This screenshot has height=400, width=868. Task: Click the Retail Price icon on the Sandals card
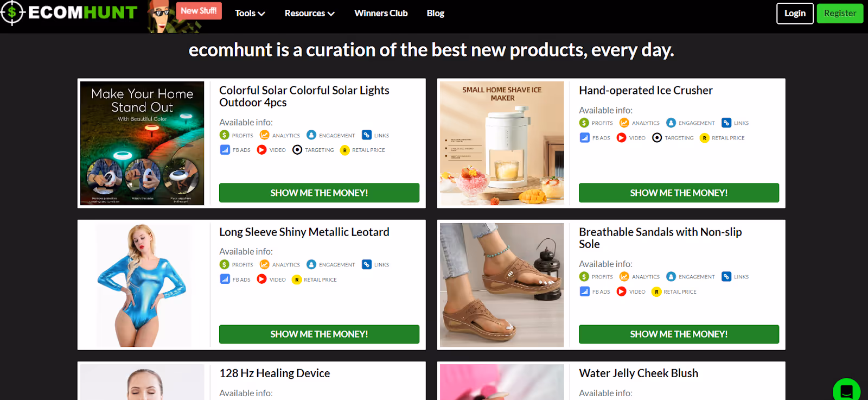click(x=656, y=291)
